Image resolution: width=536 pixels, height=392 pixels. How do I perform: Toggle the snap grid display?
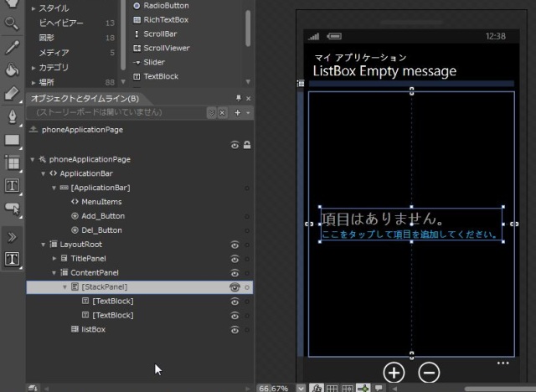pos(332,388)
